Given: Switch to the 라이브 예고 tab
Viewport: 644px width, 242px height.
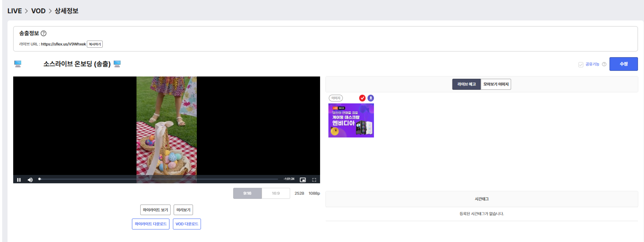Looking at the screenshot, I should (x=466, y=84).
